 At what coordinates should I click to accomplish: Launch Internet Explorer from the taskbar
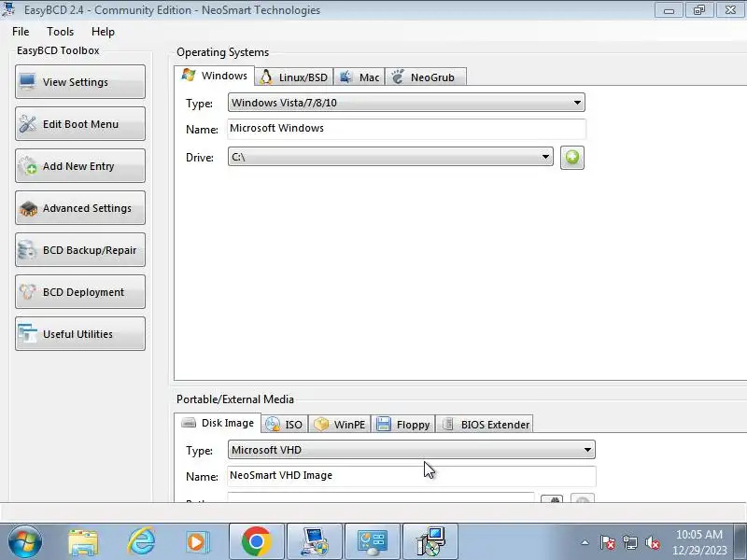coord(141,542)
